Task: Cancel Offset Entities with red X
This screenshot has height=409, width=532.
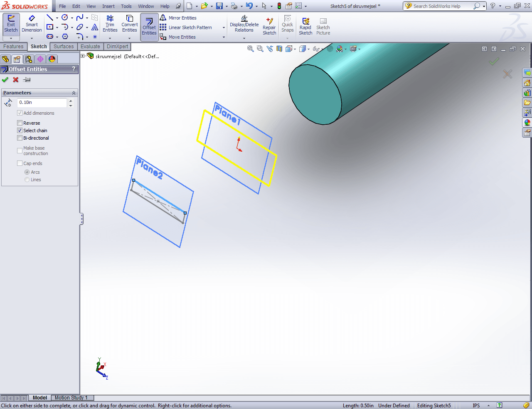Action: 16,79
